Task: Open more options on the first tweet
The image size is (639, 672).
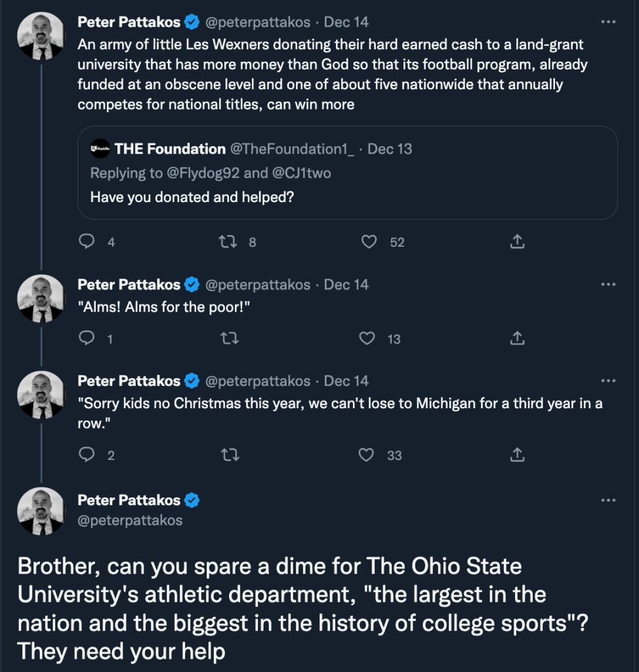Action: click(608, 22)
